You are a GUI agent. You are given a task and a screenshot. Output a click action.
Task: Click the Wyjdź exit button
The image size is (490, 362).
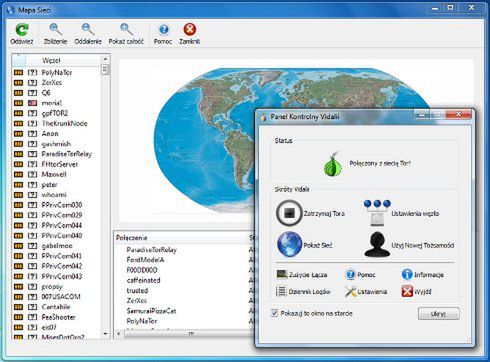[x=417, y=292]
